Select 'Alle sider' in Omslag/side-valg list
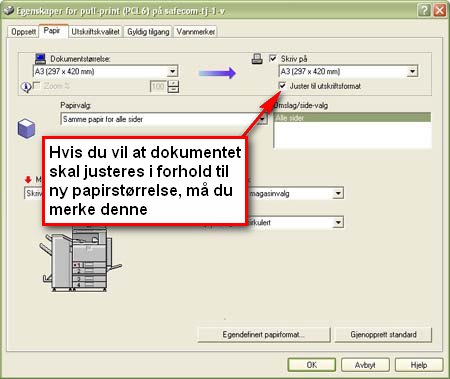 tap(353, 117)
